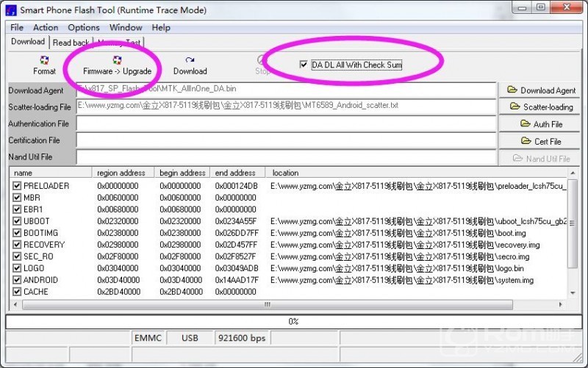The width and height of the screenshot is (588, 368).
Task: Click the Auth File folder button
Action: pyautogui.click(x=539, y=124)
